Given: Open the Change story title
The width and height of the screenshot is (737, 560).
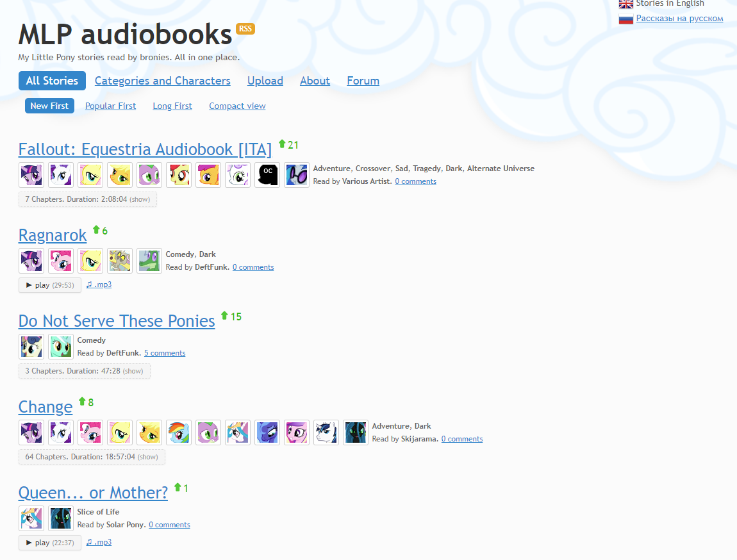Looking at the screenshot, I should pos(46,407).
